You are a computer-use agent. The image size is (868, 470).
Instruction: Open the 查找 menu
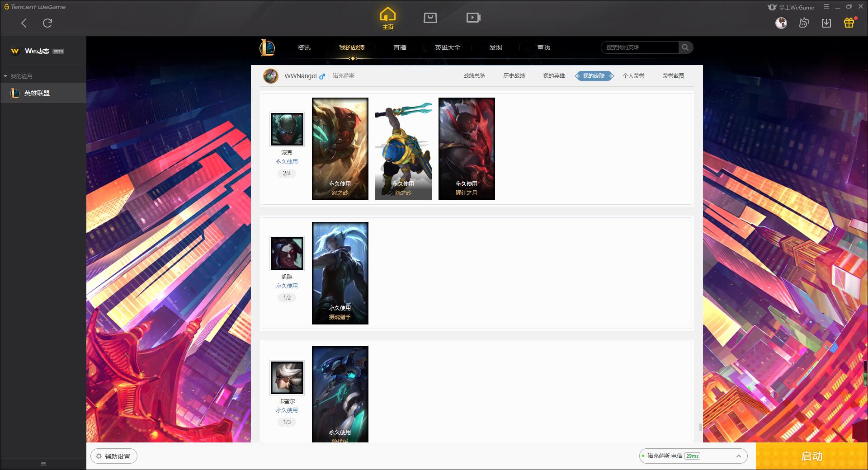click(x=543, y=47)
